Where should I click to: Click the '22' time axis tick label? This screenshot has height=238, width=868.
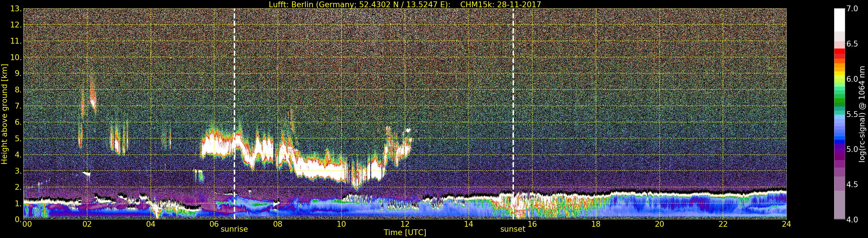[723, 224]
